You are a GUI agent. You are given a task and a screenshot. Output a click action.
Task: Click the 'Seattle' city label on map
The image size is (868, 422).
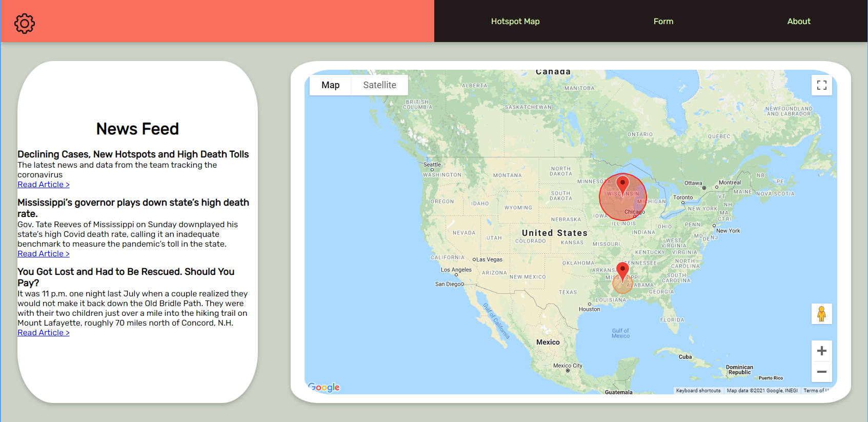pos(432,165)
